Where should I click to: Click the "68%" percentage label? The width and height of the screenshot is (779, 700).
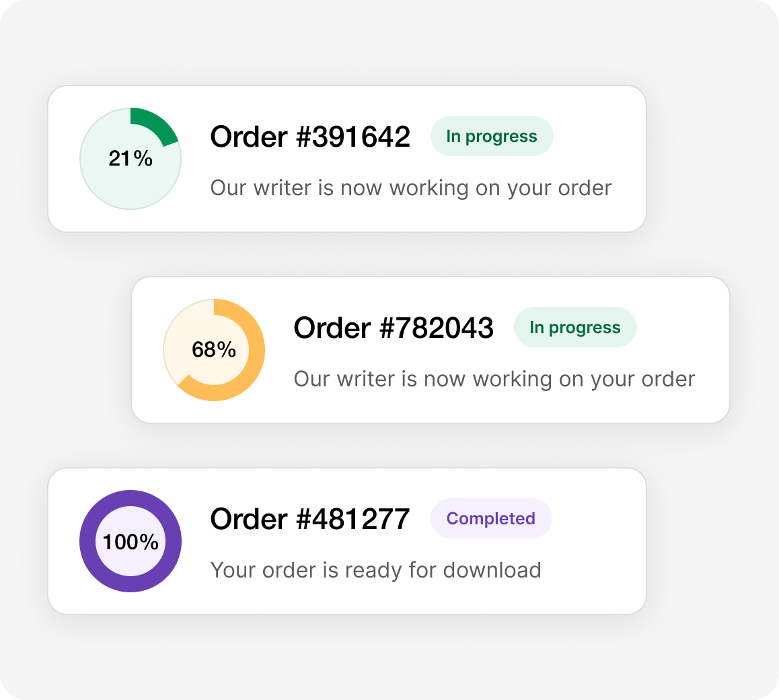tap(214, 350)
